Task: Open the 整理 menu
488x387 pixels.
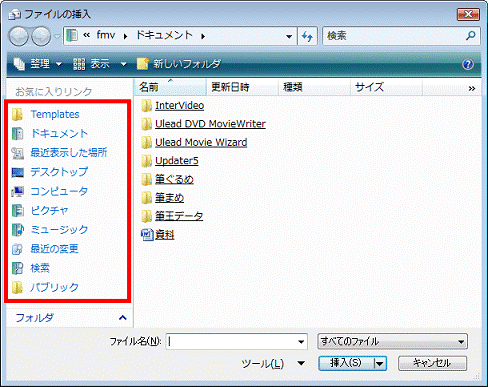Action: click(38, 64)
